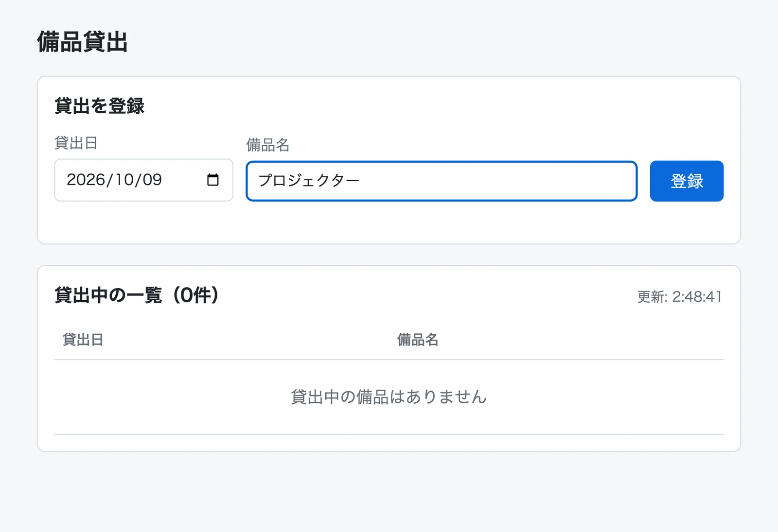Open the calendar picker icon
The image size is (778, 532).
click(x=213, y=180)
